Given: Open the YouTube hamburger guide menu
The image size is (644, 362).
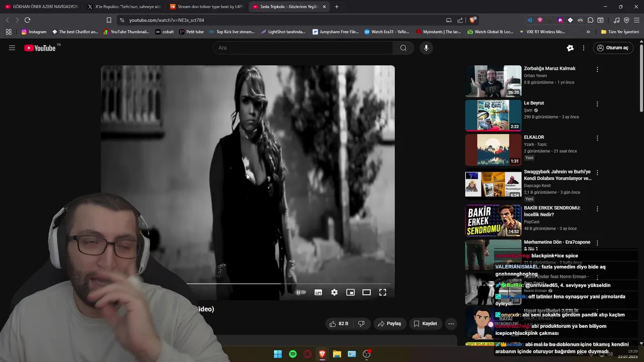Looking at the screenshot, I should [x=12, y=48].
